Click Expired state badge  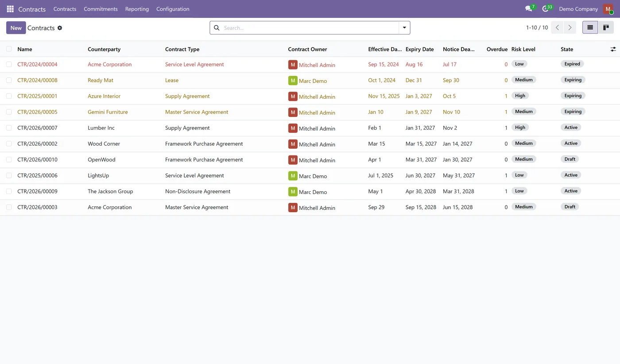[572, 64]
